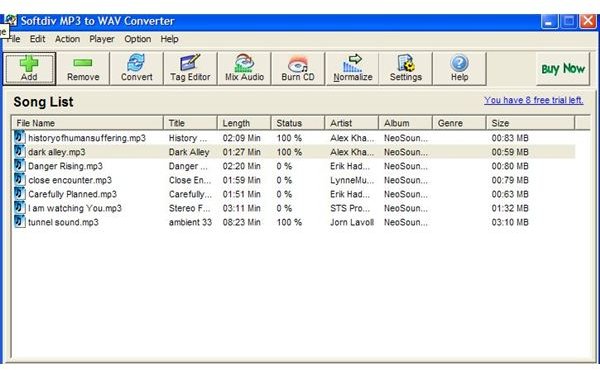
Task: Select file tunnel sound.mp3
Action: tap(63, 222)
